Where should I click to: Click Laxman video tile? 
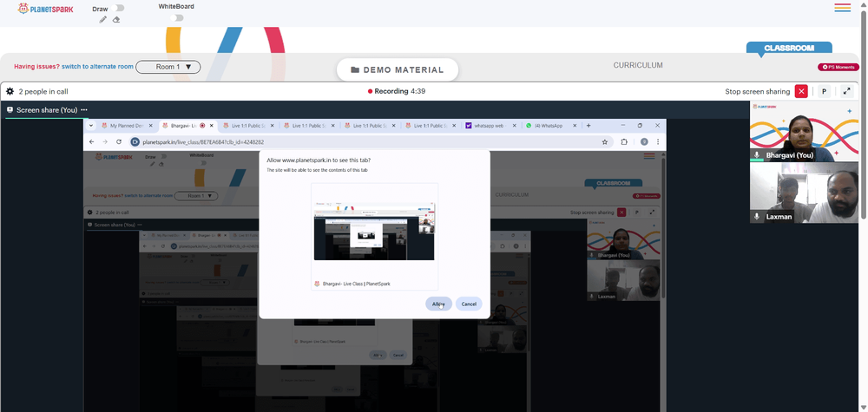coord(804,193)
